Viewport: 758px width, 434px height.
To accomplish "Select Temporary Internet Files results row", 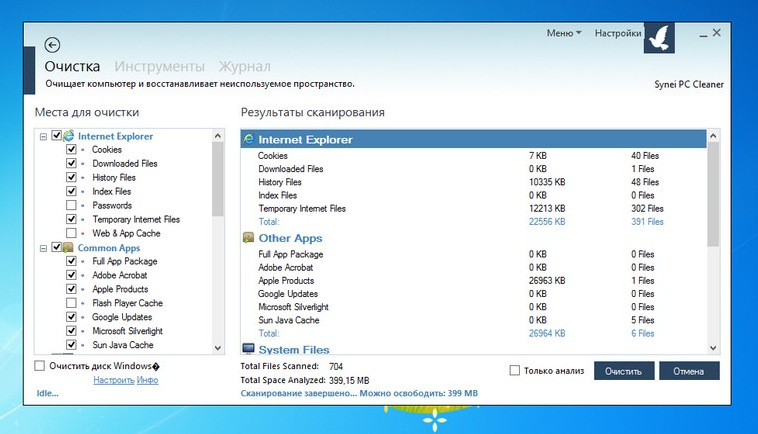I will point(473,209).
